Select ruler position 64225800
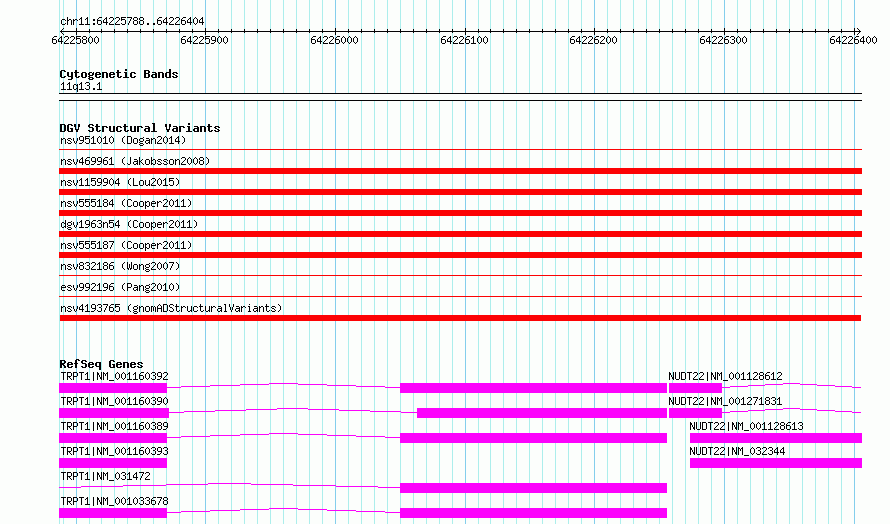The width and height of the screenshot is (890, 524). pyautogui.click(x=75, y=40)
